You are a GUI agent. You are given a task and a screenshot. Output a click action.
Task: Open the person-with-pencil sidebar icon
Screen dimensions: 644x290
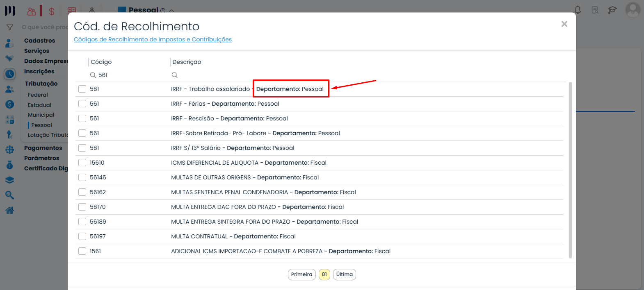click(x=10, y=134)
